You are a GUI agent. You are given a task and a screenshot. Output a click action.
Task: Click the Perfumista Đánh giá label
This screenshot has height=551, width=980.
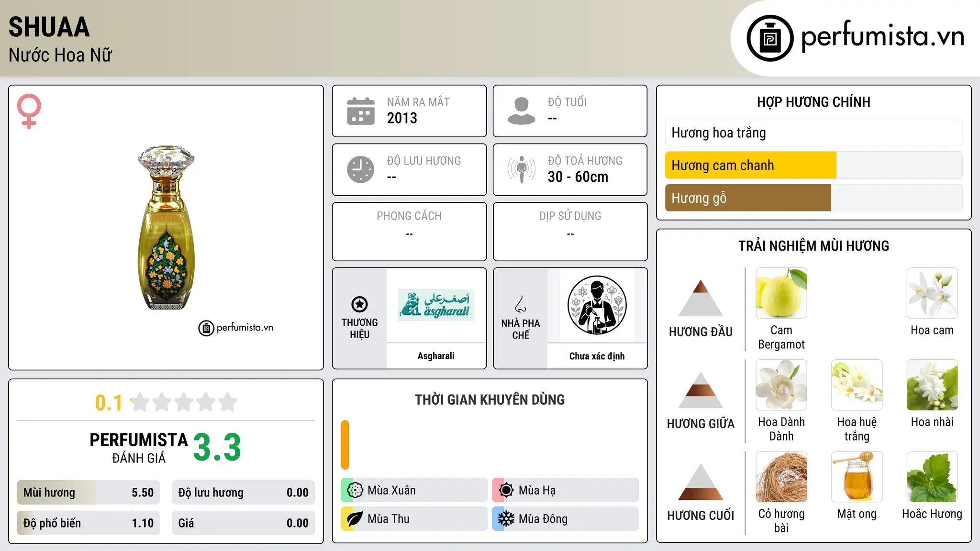[139, 448]
